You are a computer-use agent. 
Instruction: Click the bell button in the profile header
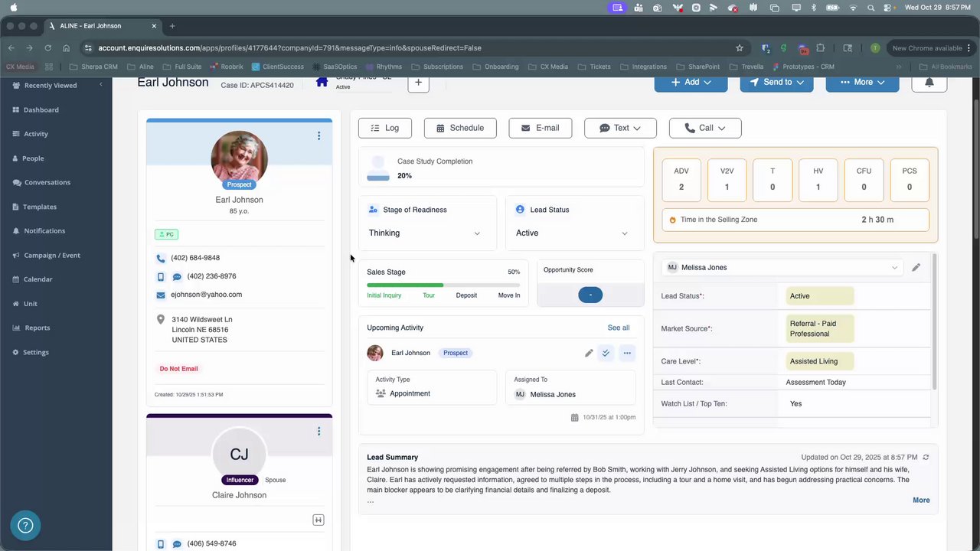click(x=929, y=82)
